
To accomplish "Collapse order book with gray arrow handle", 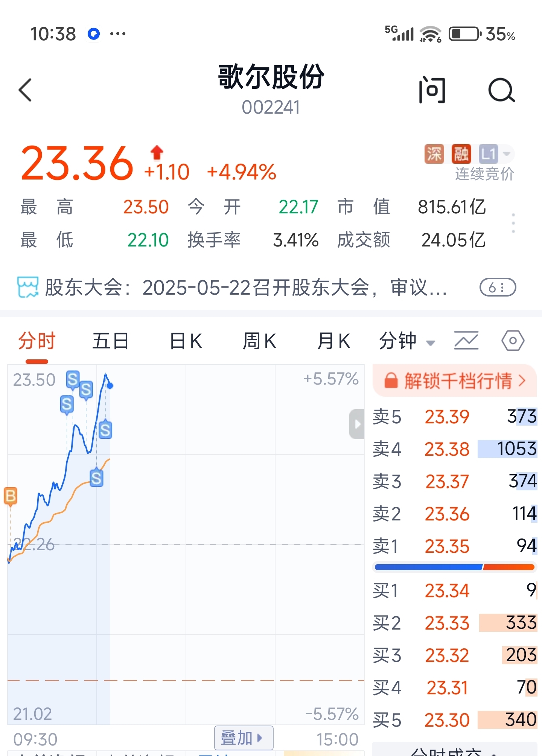I will [357, 424].
